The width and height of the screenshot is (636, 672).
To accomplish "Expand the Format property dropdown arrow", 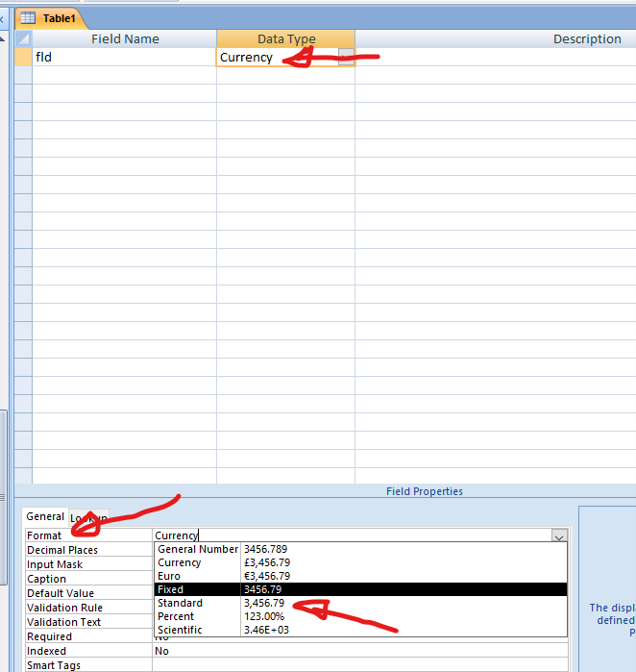I will (559, 536).
